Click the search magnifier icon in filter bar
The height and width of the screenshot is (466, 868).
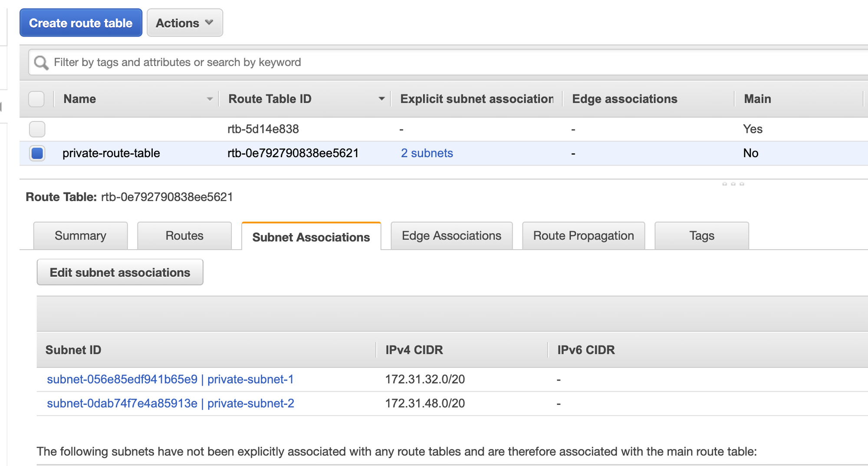click(41, 63)
